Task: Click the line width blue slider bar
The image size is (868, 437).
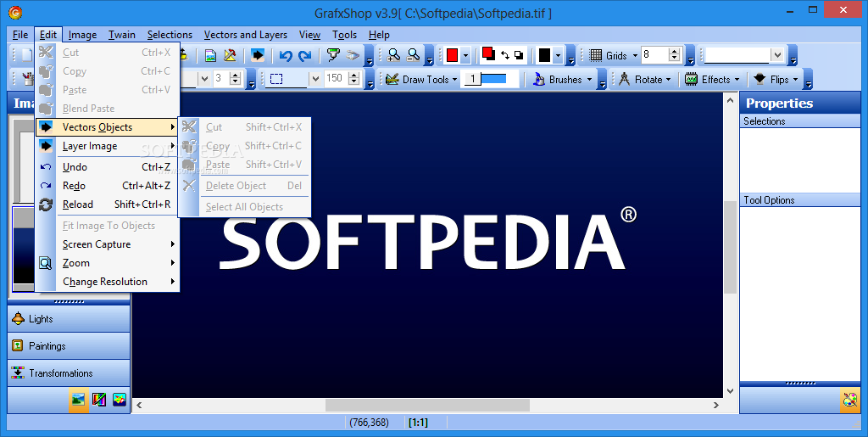Action: (493, 79)
